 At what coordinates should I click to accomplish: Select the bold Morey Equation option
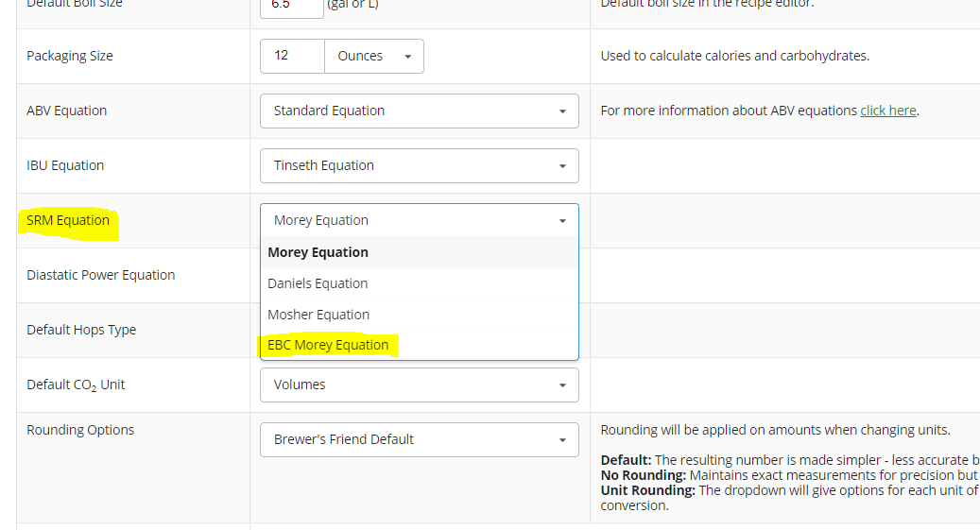click(x=318, y=252)
